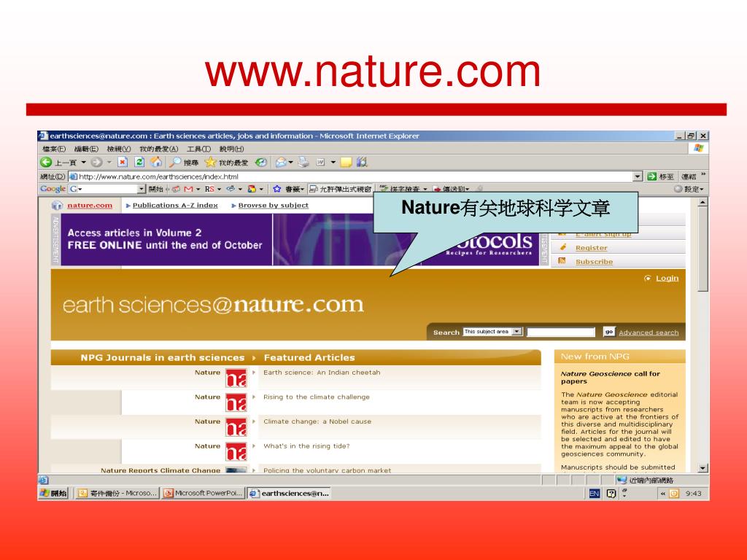The height and width of the screenshot is (560, 747).
Task: Click the Forward arrow button in IE toolbar
Action: (x=97, y=163)
